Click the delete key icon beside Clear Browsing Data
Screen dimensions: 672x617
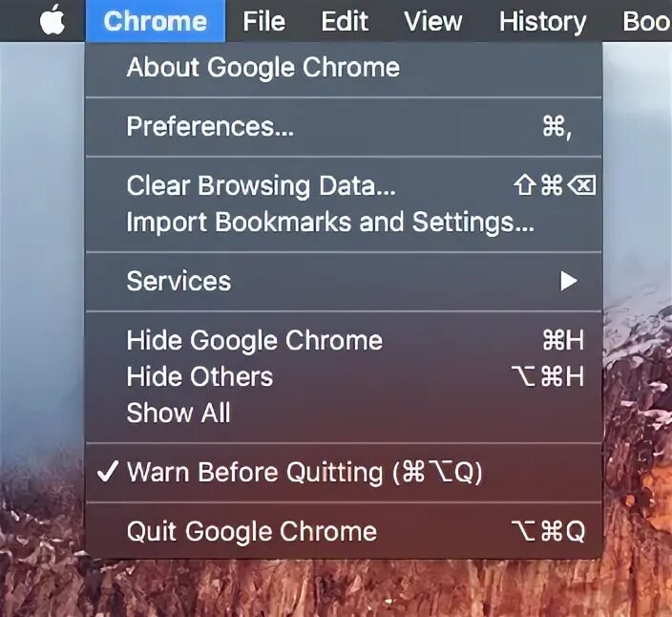[x=581, y=185]
